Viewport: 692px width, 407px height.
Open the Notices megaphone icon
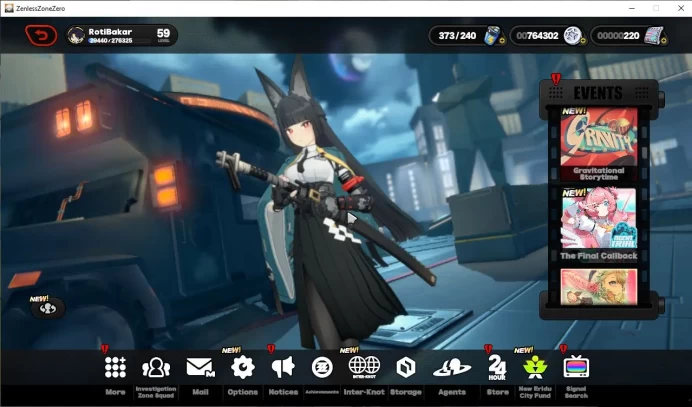tap(283, 367)
